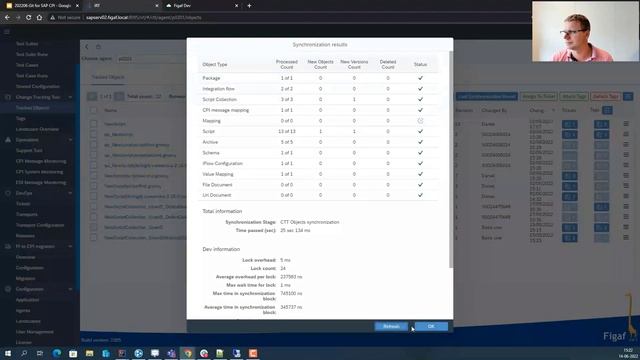Click the Script Collection row status checkmark
Image resolution: width=640 pixels, height=360 pixels.
click(x=420, y=99)
